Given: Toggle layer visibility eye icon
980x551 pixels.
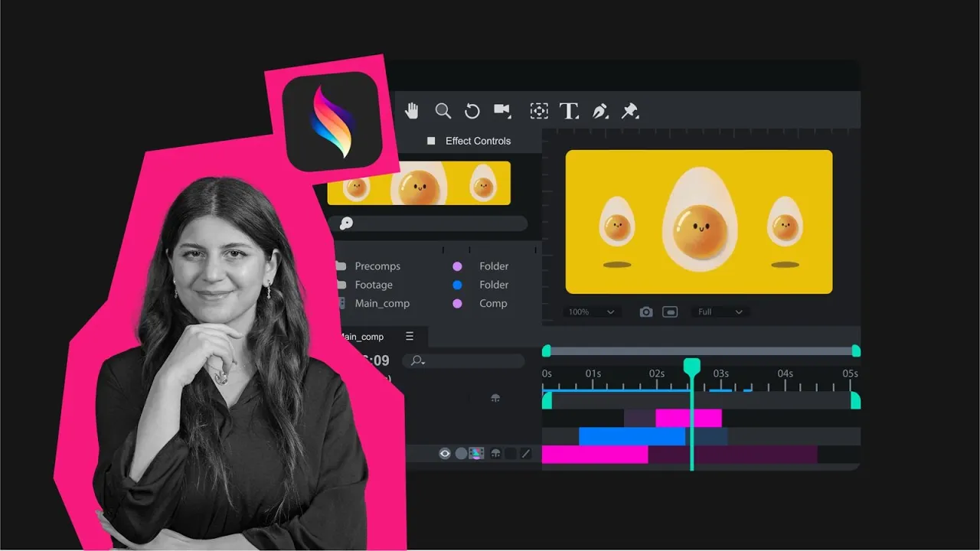Looking at the screenshot, I should tap(445, 454).
